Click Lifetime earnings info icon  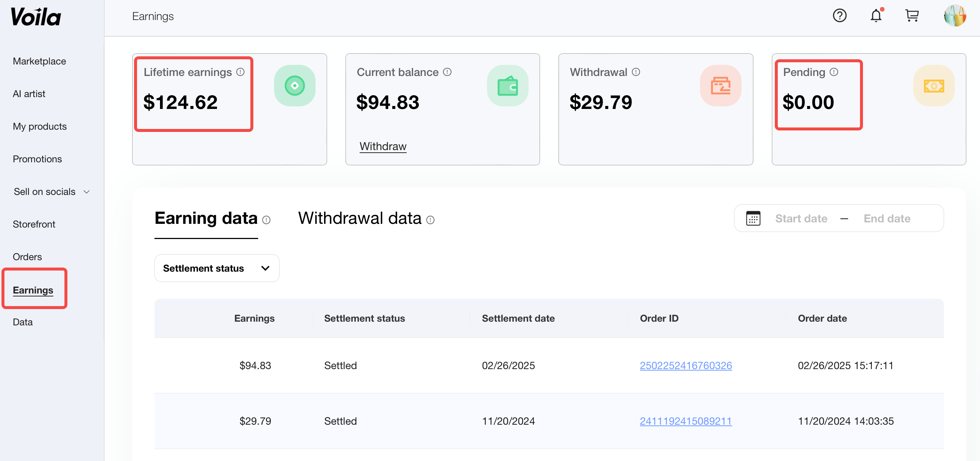point(240,72)
